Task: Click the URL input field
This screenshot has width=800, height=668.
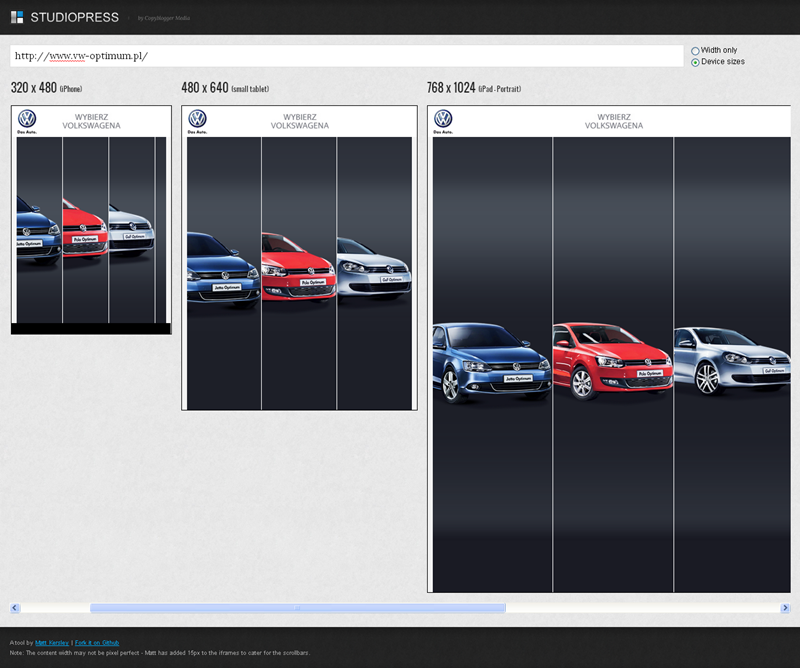Action: click(x=346, y=56)
